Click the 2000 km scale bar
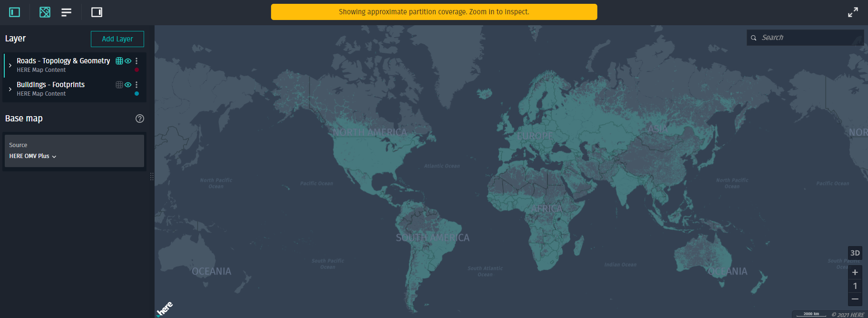This screenshot has height=318, width=868. coord(811,314)
